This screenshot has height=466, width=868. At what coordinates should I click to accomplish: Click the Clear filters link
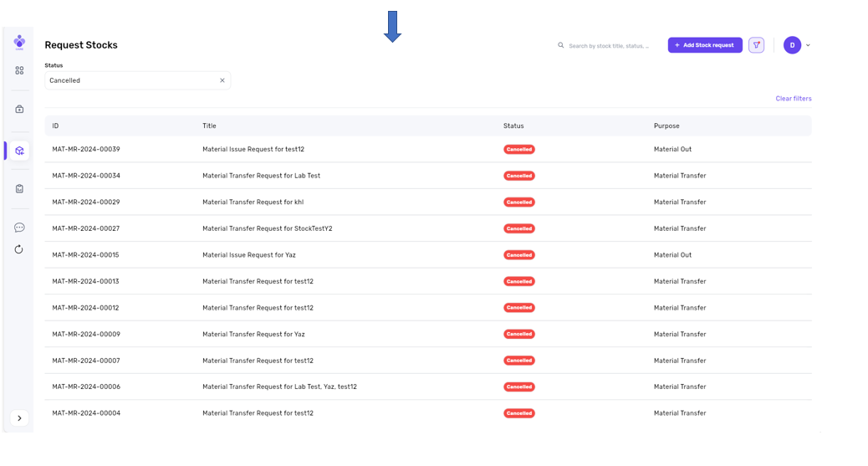(793, 99)
